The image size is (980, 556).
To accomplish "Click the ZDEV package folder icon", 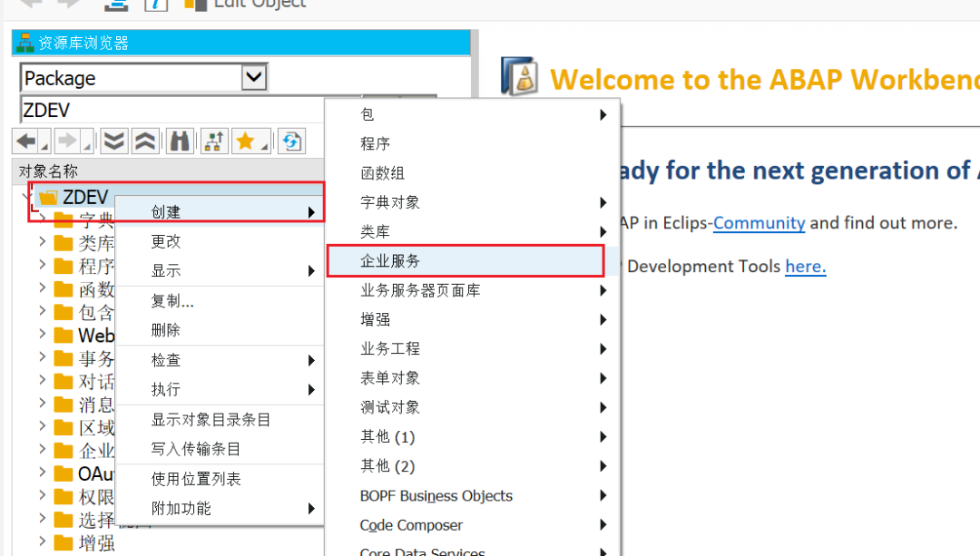I will point(48,198).
